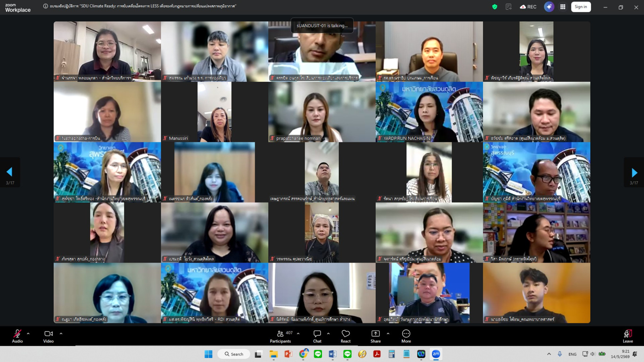Leave the meeting
Screen dimensions: 644x362
(628, 336)
